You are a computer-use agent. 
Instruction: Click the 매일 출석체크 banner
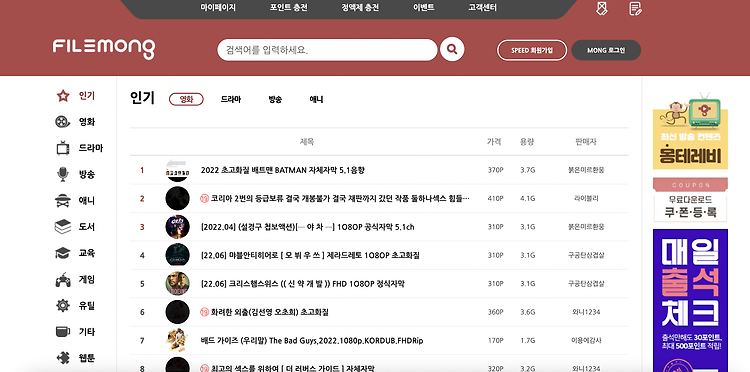(690, 300)
